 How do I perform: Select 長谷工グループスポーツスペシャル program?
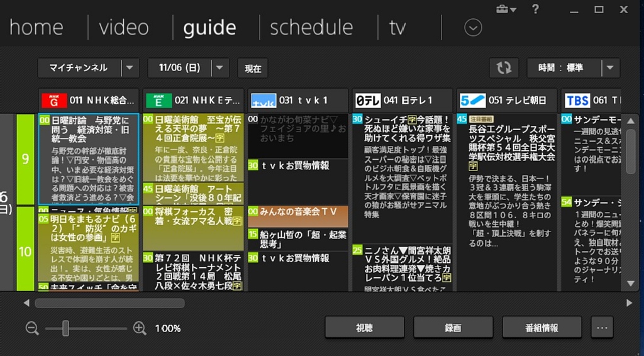507,202
